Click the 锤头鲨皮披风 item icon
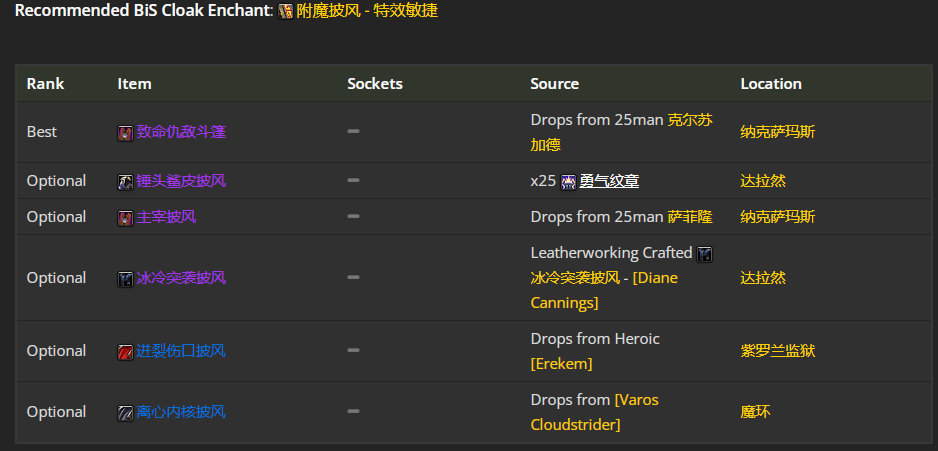The image size is (938, 451). pyautogui.click(x=125, y=182)
